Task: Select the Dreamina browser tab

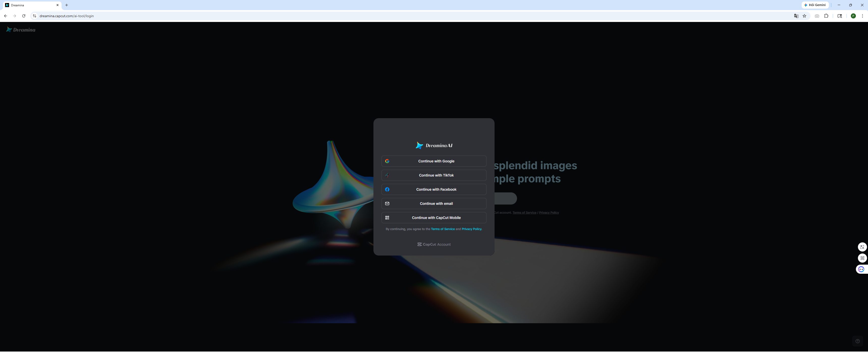Action: click(32, 5)
